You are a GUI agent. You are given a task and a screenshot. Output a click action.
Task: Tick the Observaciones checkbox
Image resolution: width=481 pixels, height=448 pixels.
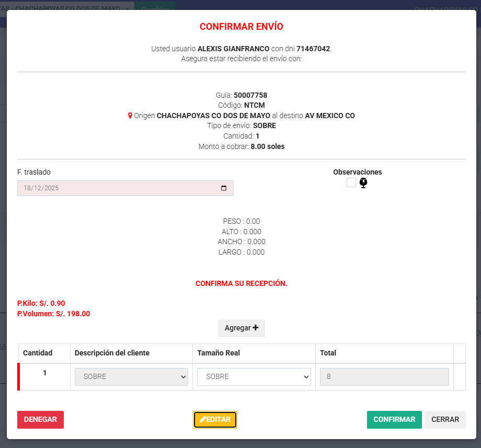pyautogui.click(x=351, y=182)
